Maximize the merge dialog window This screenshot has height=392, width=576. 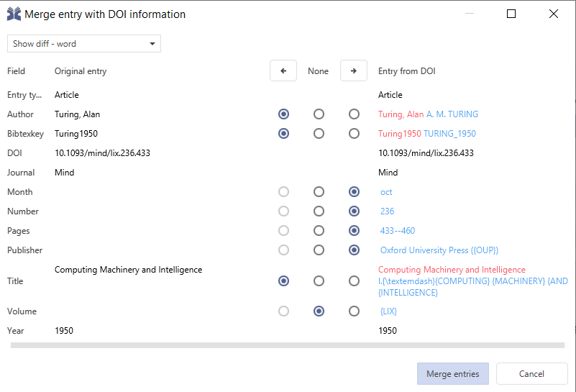tap(511, 14)
